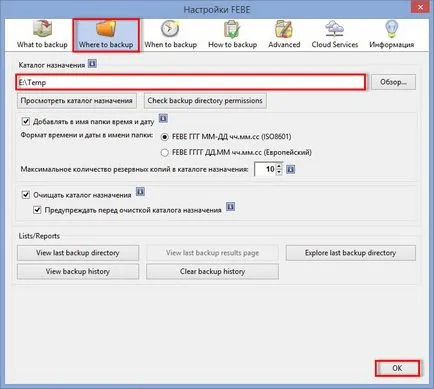Viewport: 434px width, 389px height.
Task: Open the Advanced settings icon
Action: point(284,29)
